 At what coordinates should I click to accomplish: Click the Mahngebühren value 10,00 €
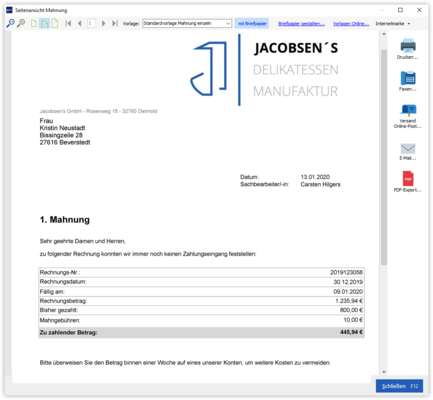pyautogui.click(x=353, y=320)
